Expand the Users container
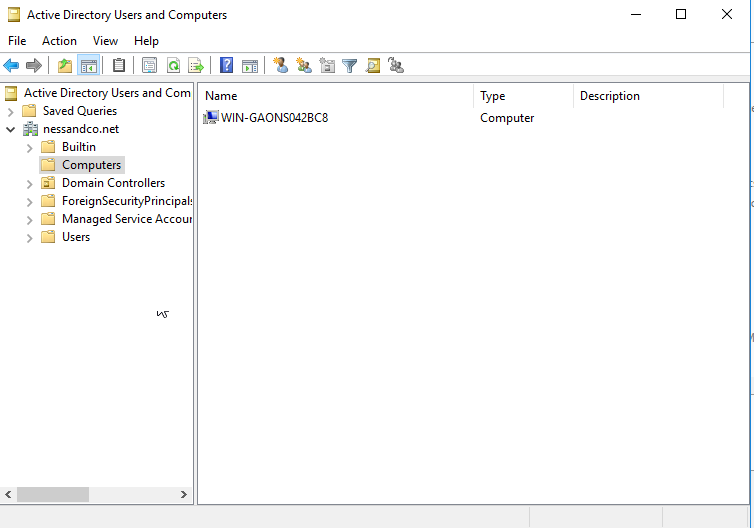Screen dimensions: 754x528 tap(29, 238)
